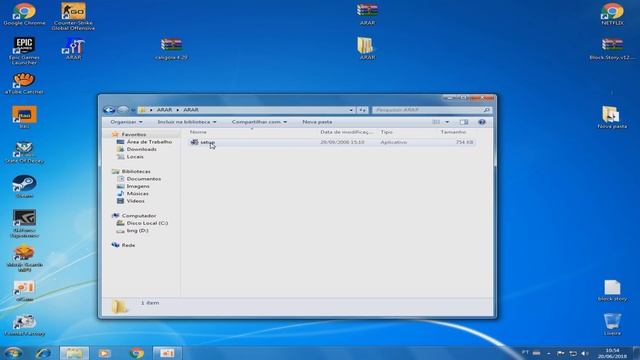Open the Itaú desktop shortcut
Viewport: 640px width, 360px height.
[24, 117]
